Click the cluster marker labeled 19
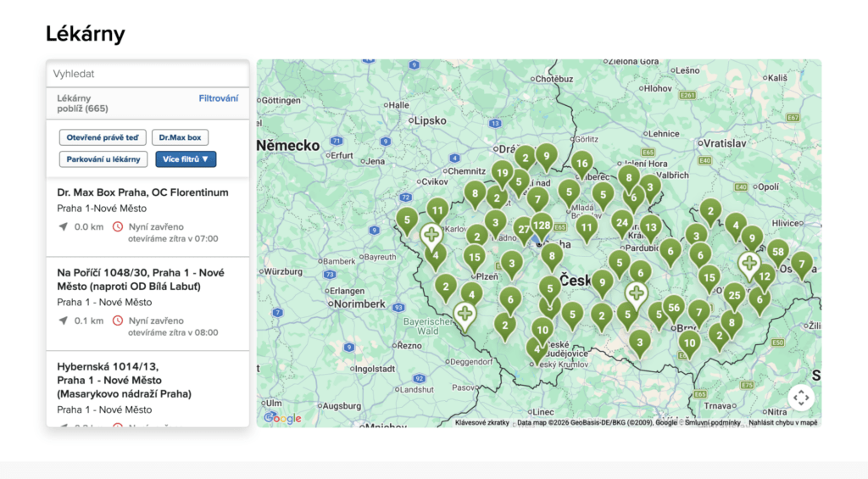Image resolution: width=868 pixels, height=479 pixels. tap(502, 174)
